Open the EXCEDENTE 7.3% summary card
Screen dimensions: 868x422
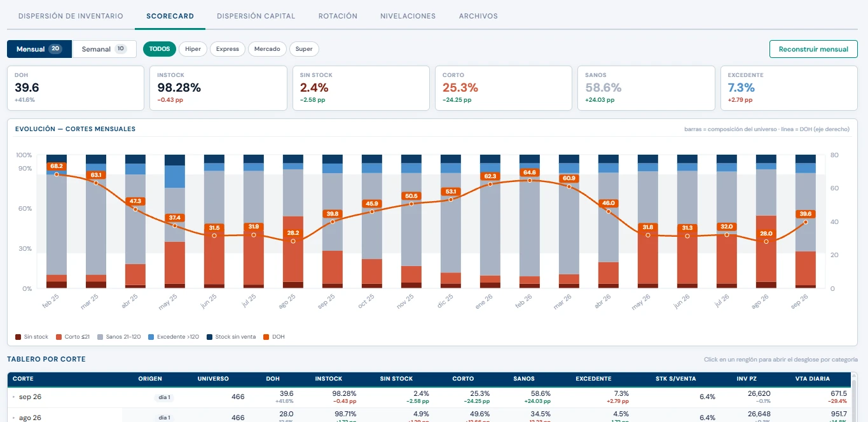click(789, 88)
